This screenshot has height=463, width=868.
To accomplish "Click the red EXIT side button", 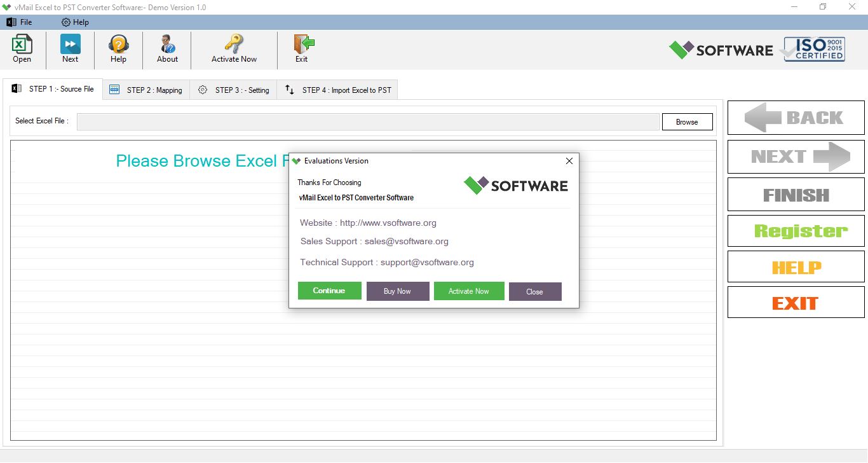I will (796, 302).
